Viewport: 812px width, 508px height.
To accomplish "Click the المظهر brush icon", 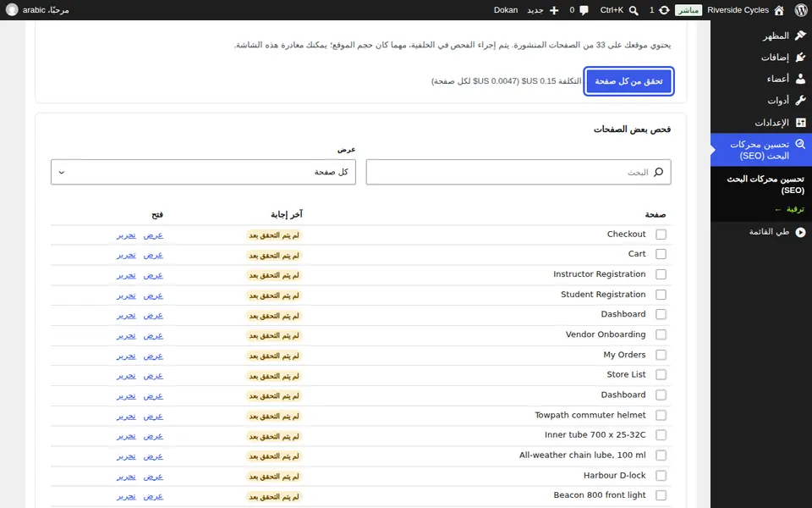I will click(801, 36).
